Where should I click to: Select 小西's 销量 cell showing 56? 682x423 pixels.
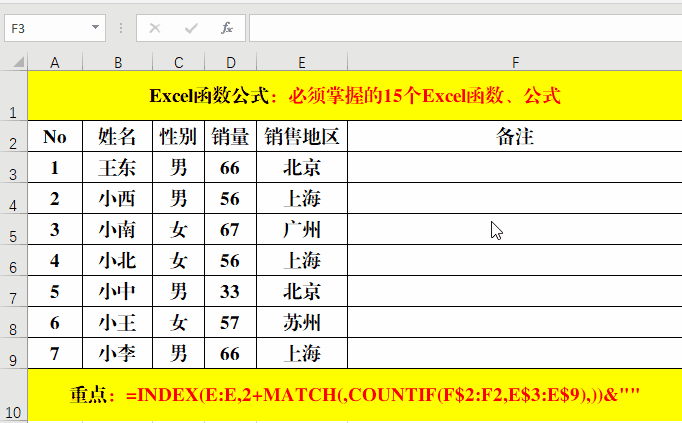(231, 198)
